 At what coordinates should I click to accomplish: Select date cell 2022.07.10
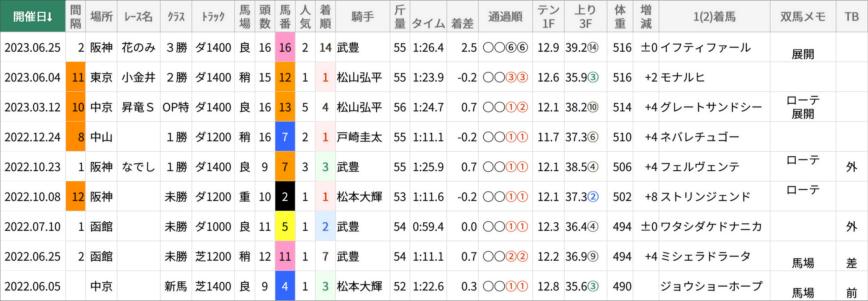[33, 227]
